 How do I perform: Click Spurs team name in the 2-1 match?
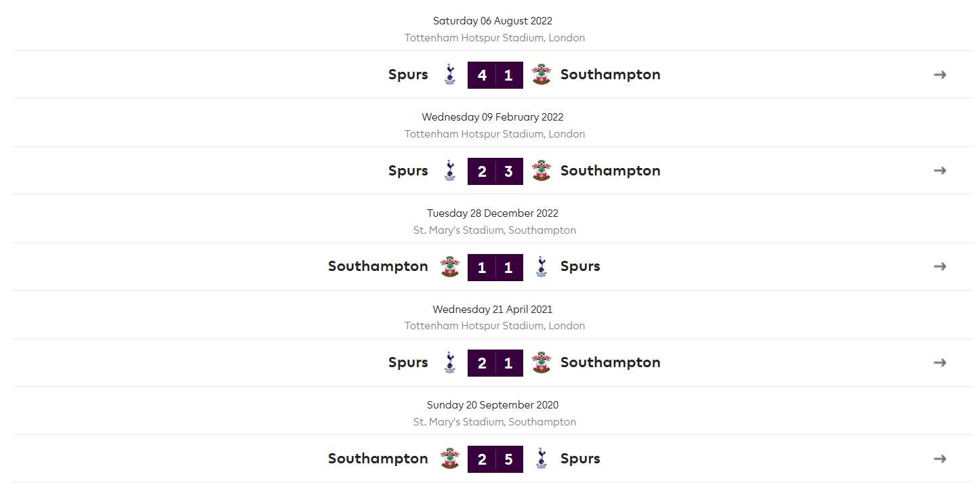408,362
